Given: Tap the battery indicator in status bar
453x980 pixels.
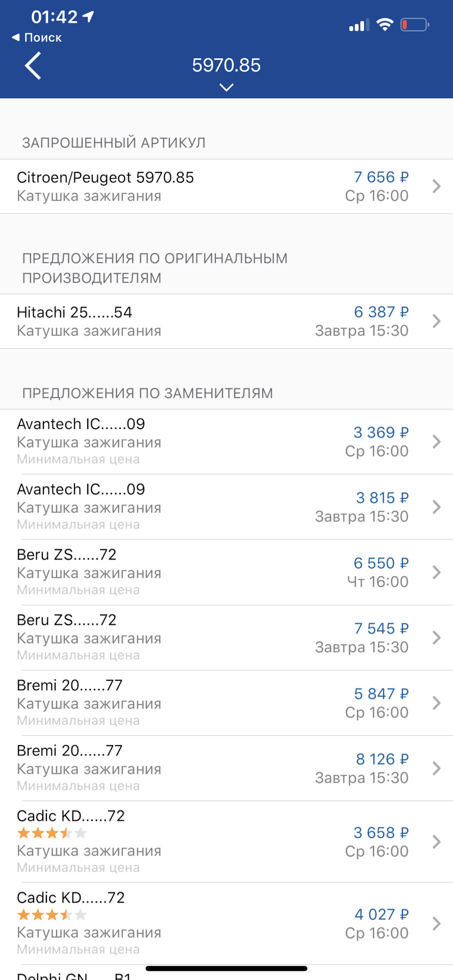Looking at the screenshot, I should [414, 24].
